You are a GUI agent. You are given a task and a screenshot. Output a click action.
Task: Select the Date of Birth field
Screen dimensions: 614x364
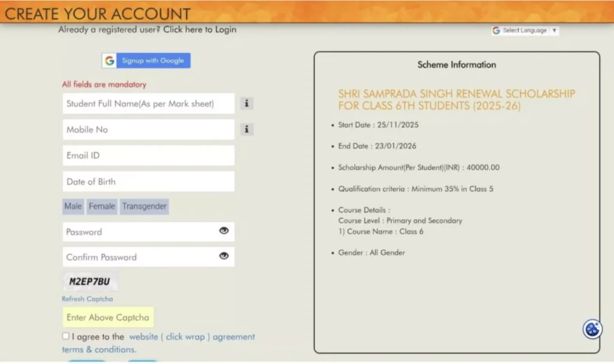pyautogui.click(x=148, y=181)
